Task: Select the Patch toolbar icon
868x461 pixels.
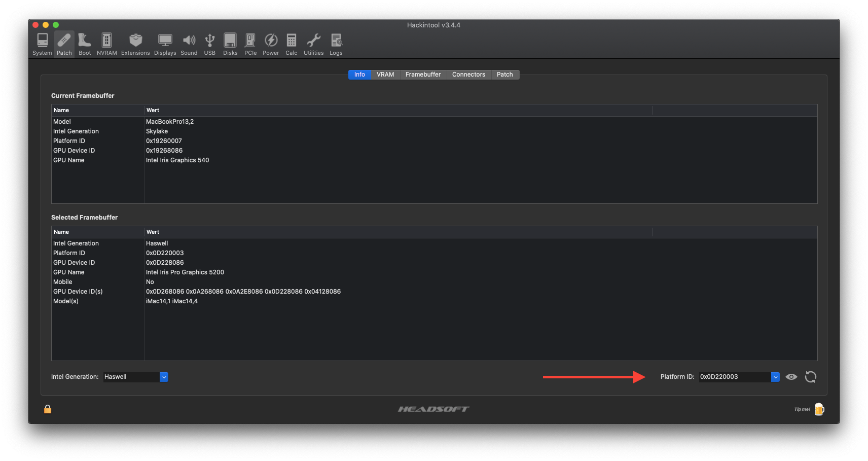Action: tap(64, 44)
